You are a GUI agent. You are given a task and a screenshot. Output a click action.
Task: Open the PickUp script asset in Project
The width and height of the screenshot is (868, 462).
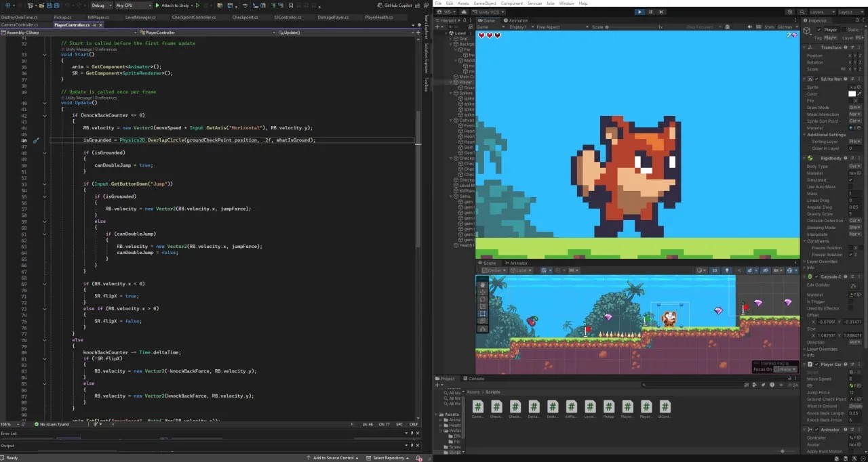tap(609, 407)
